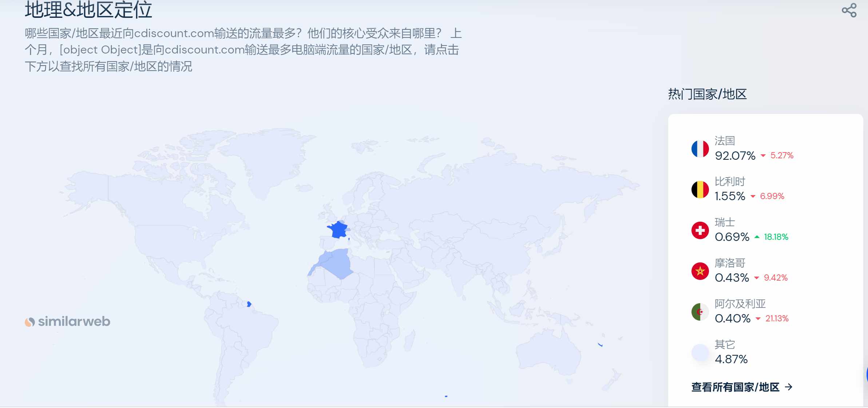This screenshot has width=868, height=408.
Task: Click the 0.43% traffic share value
Action: coord(732,278)
